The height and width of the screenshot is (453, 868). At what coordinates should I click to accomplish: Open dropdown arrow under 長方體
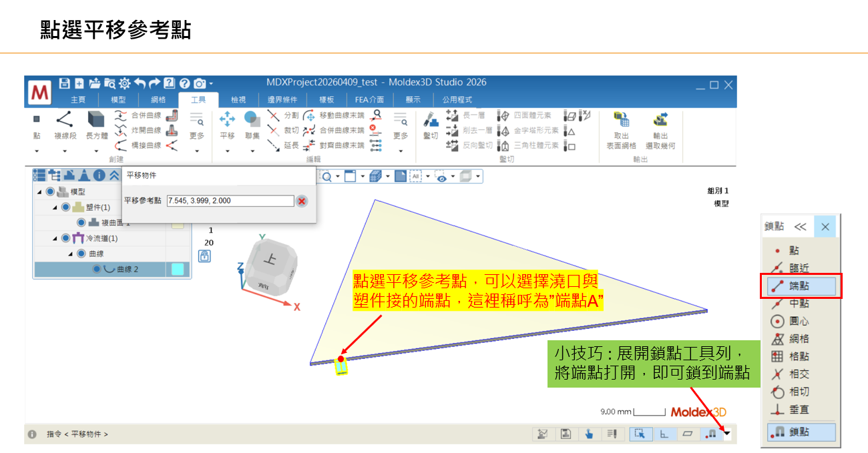(96, 151)
